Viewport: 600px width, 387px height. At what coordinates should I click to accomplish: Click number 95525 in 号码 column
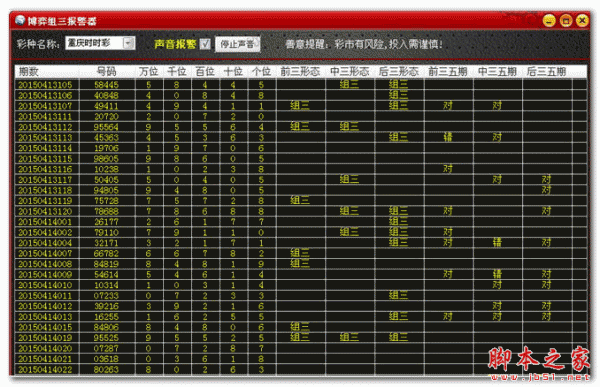tap(106, 338)
